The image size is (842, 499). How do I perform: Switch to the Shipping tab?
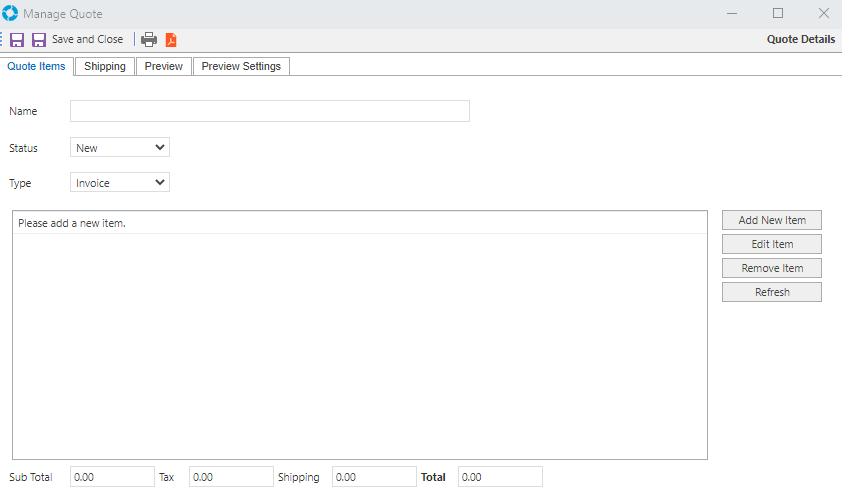[x=105, y=66]
